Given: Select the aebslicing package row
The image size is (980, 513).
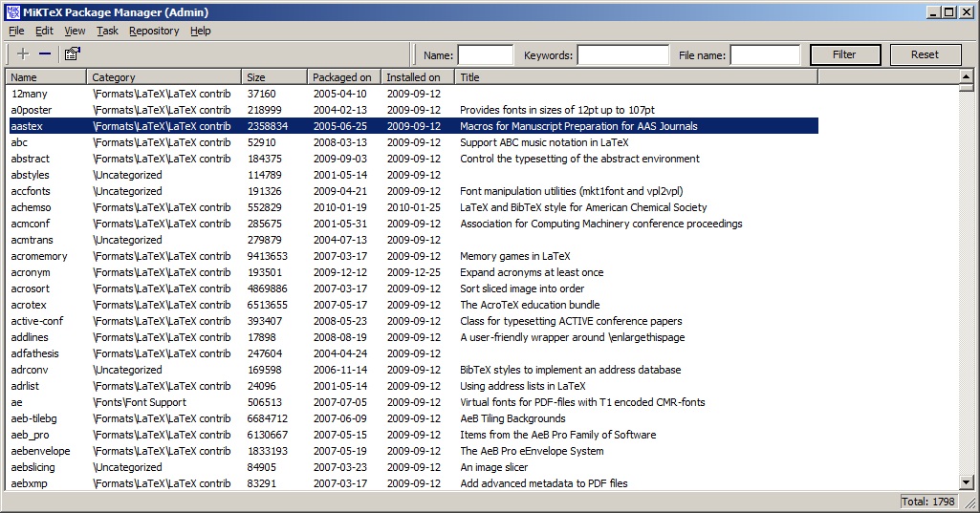Looking at the screenshot, I should coord(414,467).
